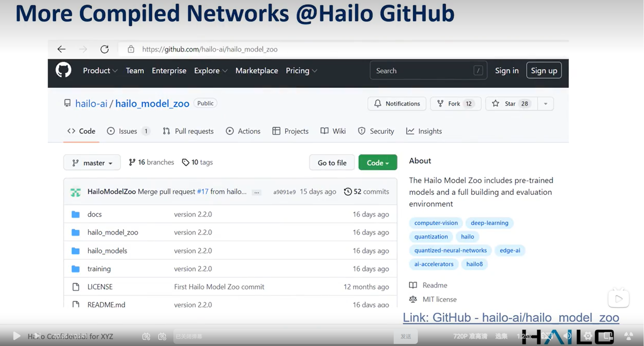Open the Product dropdown menu
This screenshot has height=346, width=644.
[100, 71]
